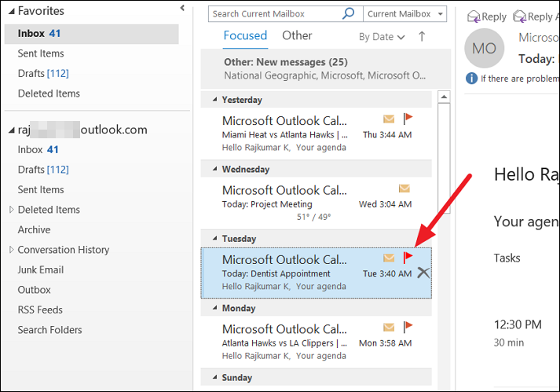Click the MO sender avatar

pos(485,48)
